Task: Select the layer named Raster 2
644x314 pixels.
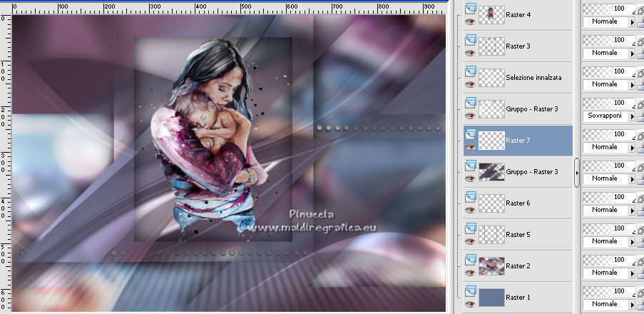Action: coord(518,266)
